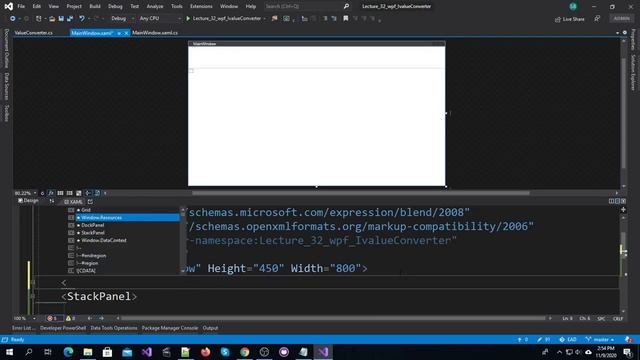Open Firefox from taskbar
The width and height of the screenshot is (640, 360).
tap(205, 352)
